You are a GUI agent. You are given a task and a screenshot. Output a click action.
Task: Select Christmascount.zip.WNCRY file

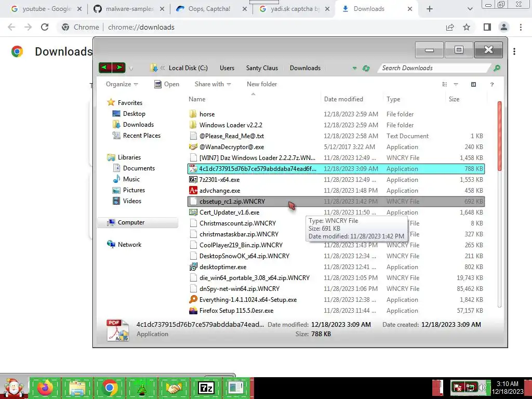(x=336, y=223)
